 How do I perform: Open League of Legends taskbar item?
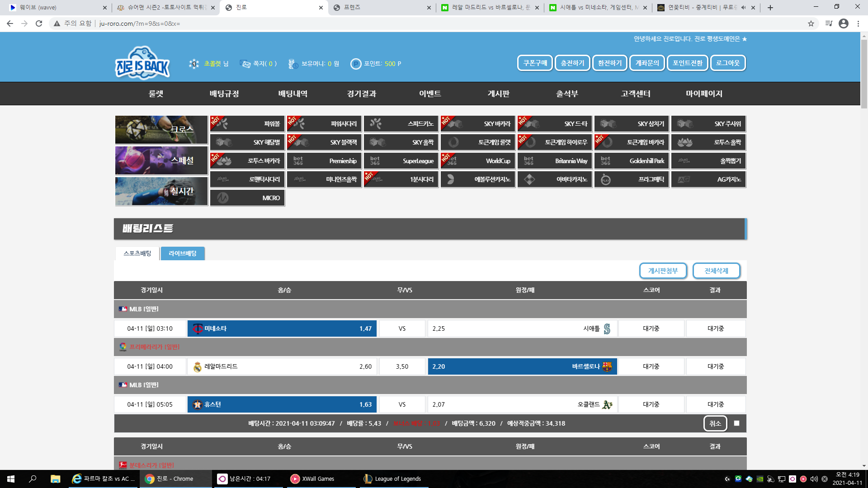pyautogui.click(x=392, y=479)
